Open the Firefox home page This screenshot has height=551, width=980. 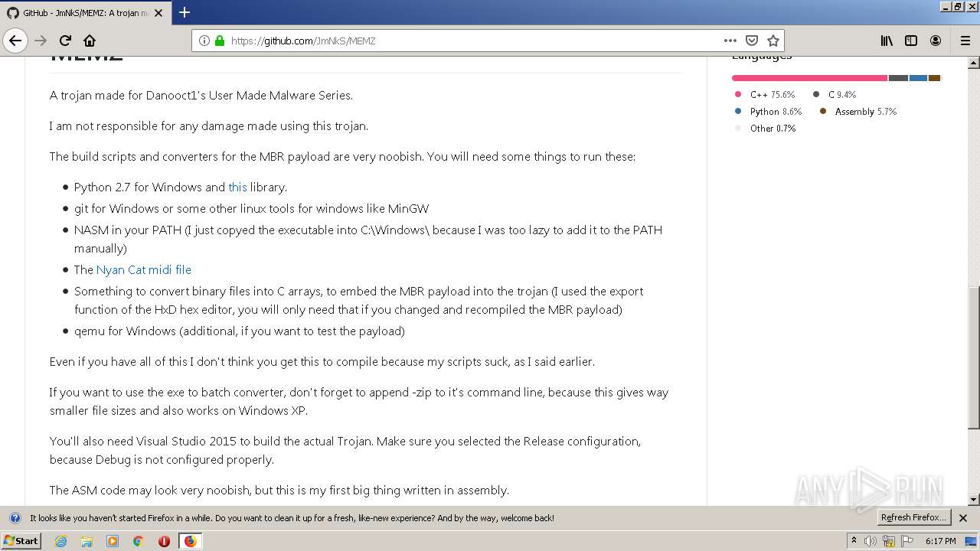[x=90, y=41]
